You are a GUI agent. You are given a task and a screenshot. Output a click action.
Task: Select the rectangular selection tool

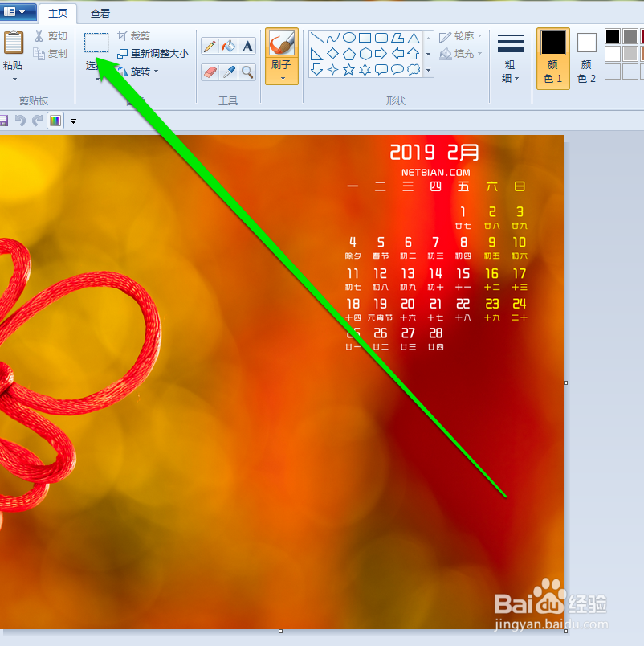point(96,43)
